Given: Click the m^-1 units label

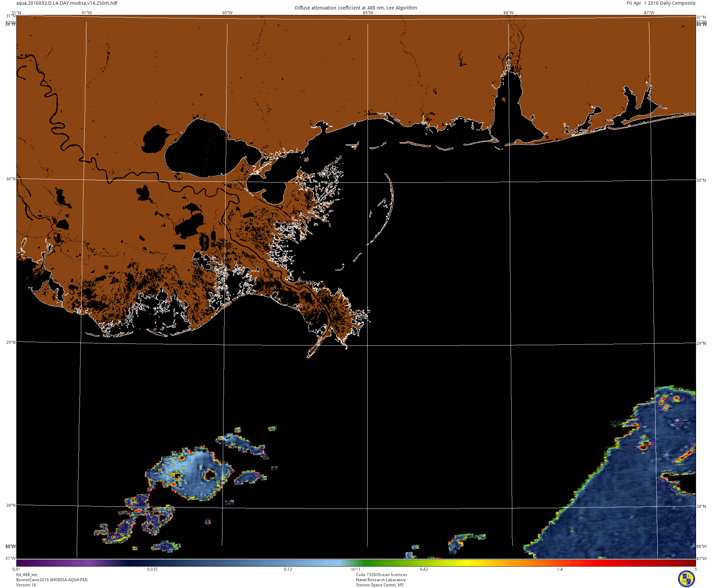Looking at the screenshot, I should tap(356, 569).
